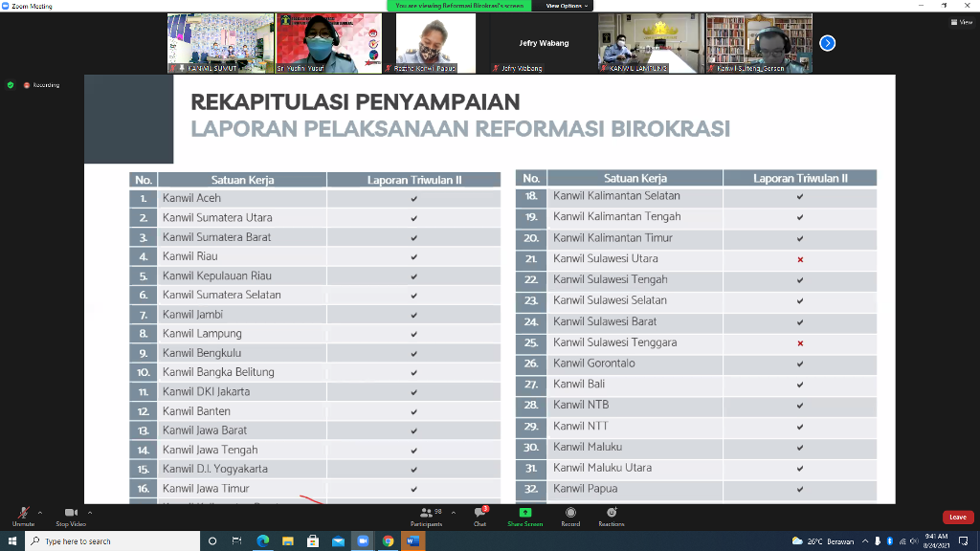Expand audio options arrow next to Unmute
The height and width of the screenshot is (551, 980).
click(x=41, y=512)
